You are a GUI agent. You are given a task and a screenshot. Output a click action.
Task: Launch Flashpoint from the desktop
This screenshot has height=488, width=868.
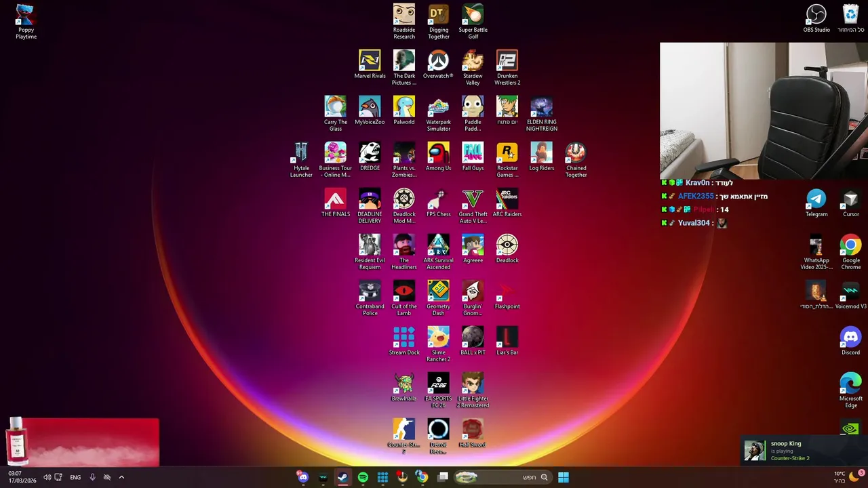click(x=507, y=295)
